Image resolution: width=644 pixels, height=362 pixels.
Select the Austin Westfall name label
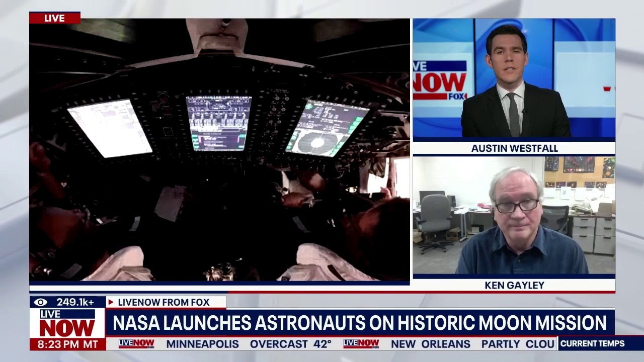[x=514, y=148]
